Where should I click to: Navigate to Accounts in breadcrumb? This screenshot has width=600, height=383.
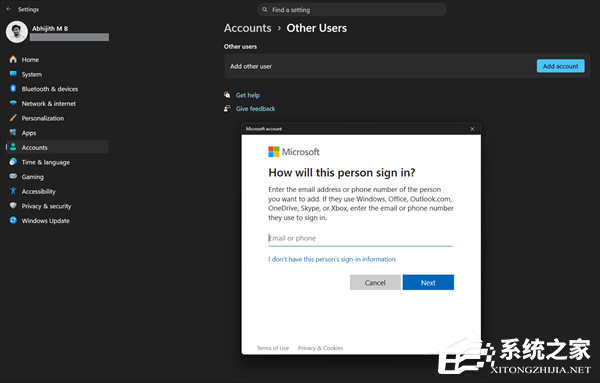click(x=248, y=28)
